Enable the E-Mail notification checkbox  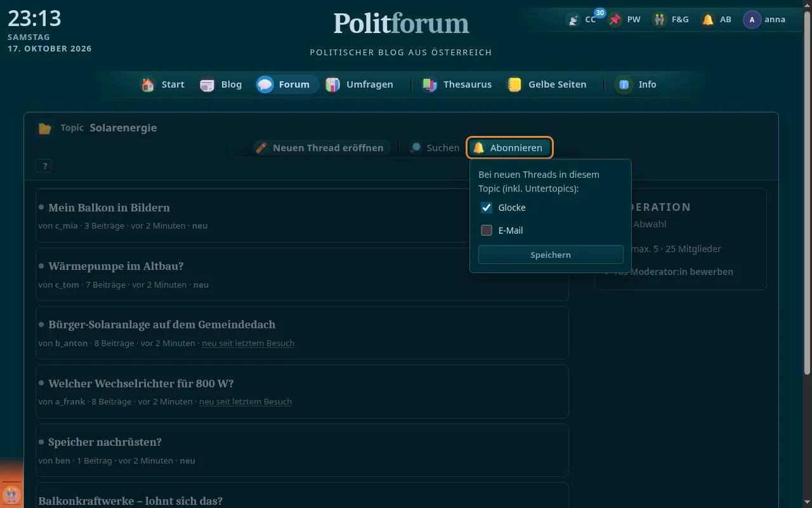coord(487,231)
